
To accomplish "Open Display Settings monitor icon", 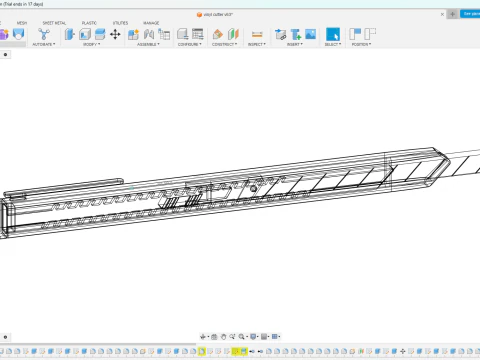I will click(x=253, y=337).
